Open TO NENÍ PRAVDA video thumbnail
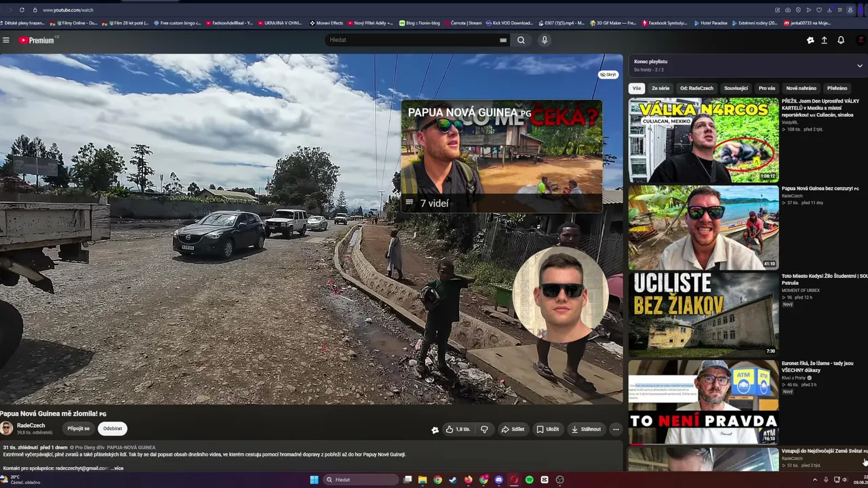 tap(703, 401)
